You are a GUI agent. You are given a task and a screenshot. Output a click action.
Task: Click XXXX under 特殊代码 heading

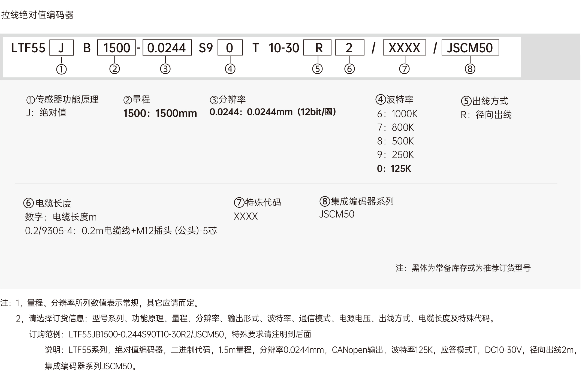[x=246, y=216]
